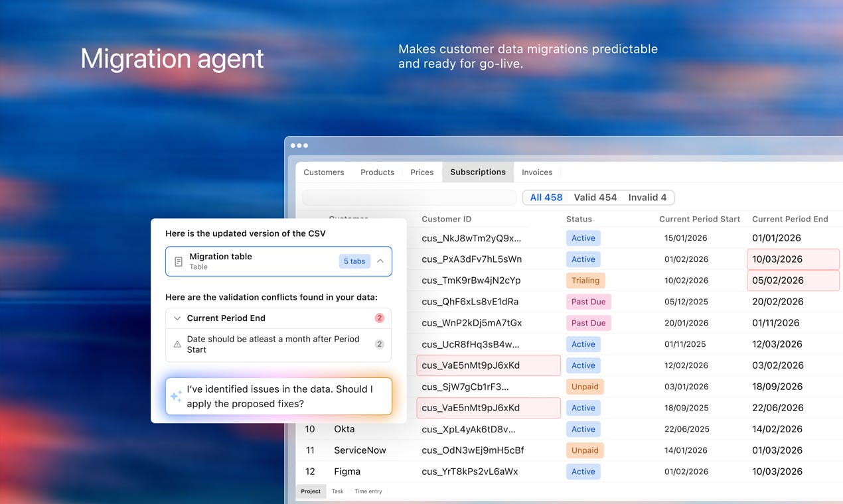
Task: Show Invalid 4 records only
Action: tap(647, 198)
